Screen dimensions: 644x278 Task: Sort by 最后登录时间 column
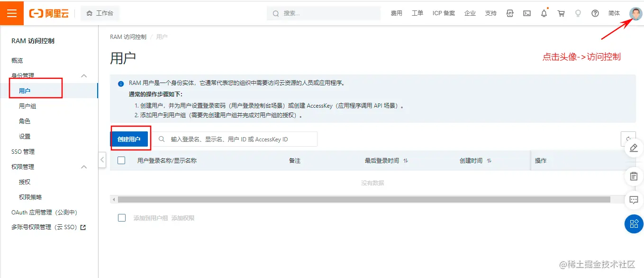(406, 161)
